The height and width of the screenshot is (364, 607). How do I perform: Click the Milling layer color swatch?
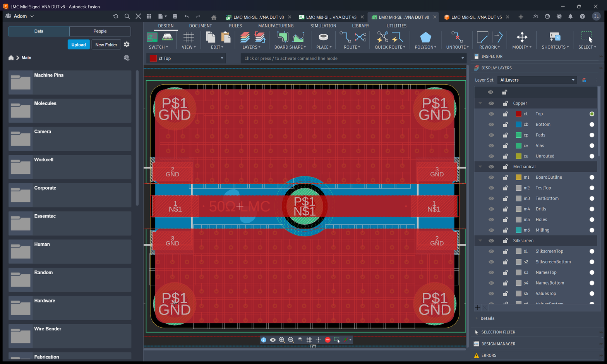[x=519, y=230]
